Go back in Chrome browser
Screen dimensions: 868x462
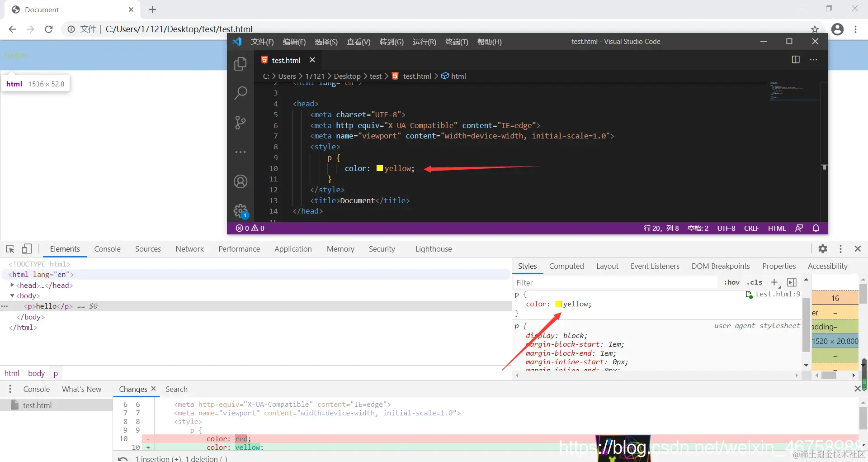coord(12,29)
